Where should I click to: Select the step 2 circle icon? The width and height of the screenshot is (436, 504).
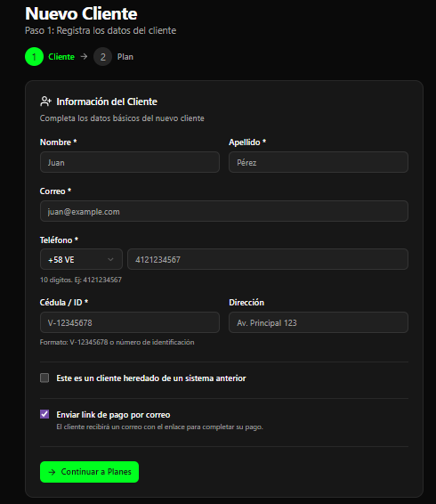(x=103, y=57)
